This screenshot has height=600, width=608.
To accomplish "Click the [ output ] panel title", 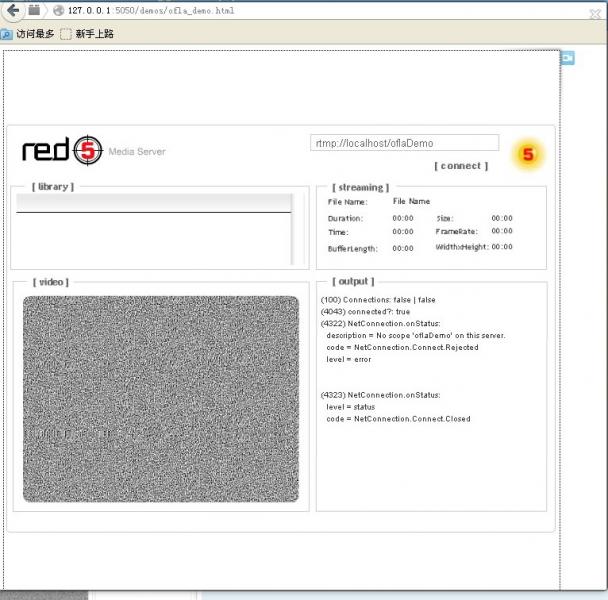I will tap(353, 282).
